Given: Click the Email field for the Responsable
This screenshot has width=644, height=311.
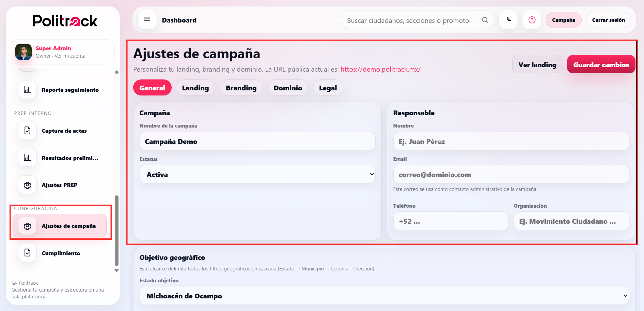Looking at the screenshot, I should [x=511, y=174].
